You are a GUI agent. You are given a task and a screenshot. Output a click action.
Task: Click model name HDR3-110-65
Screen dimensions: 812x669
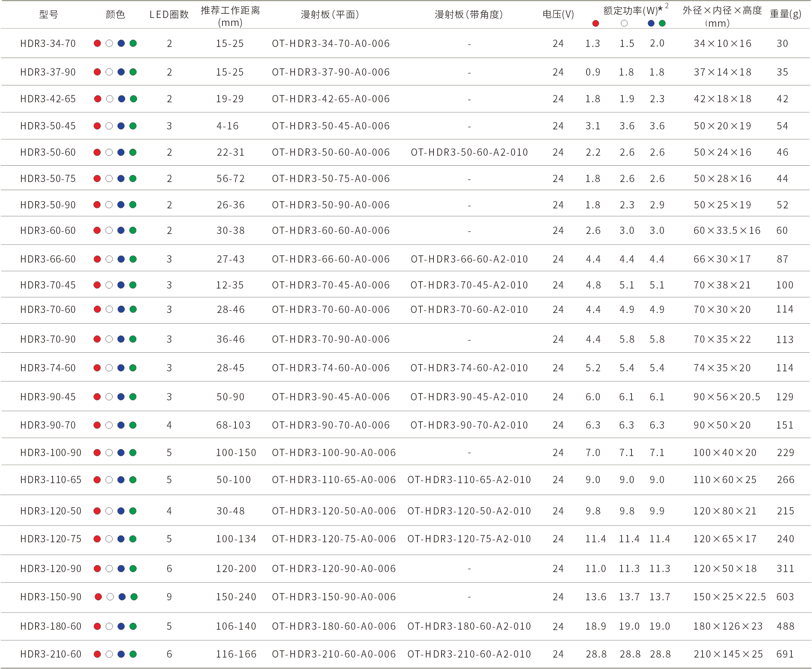click(51, 480)
